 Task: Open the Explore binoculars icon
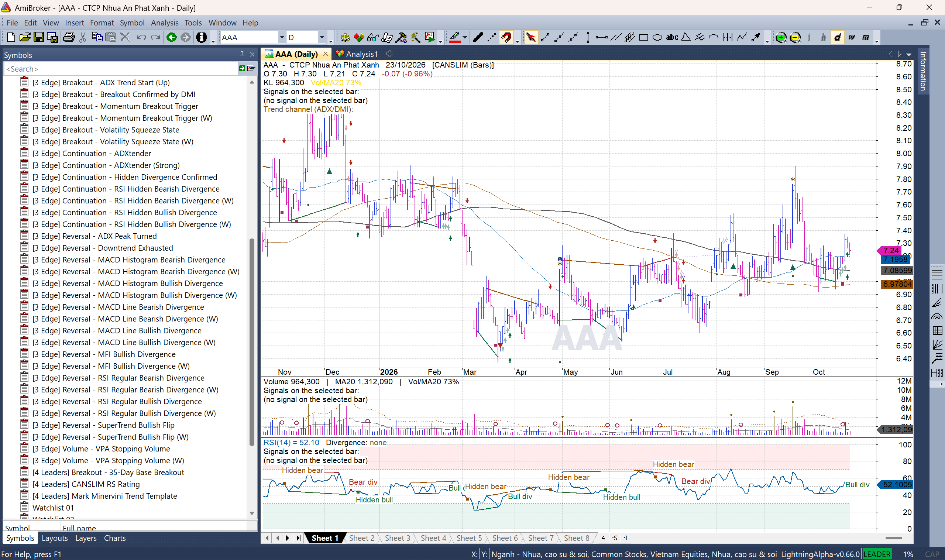pyautogui.click(x=373, y=37)
